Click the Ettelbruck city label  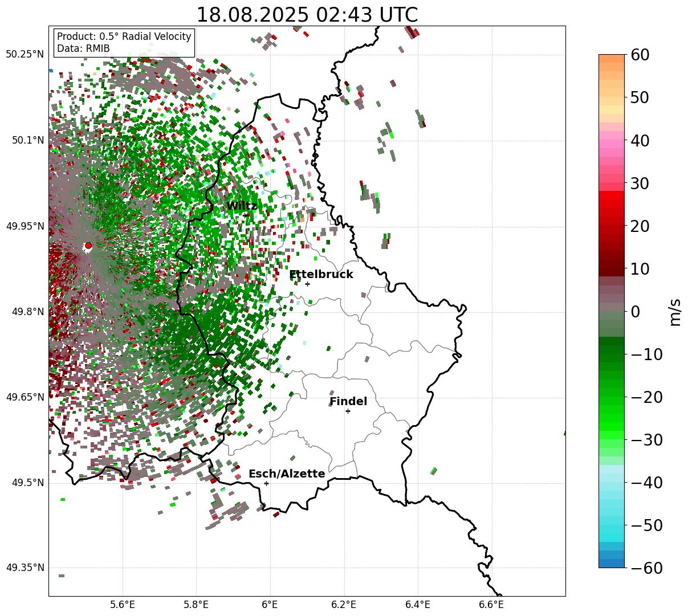coord(321,275)
